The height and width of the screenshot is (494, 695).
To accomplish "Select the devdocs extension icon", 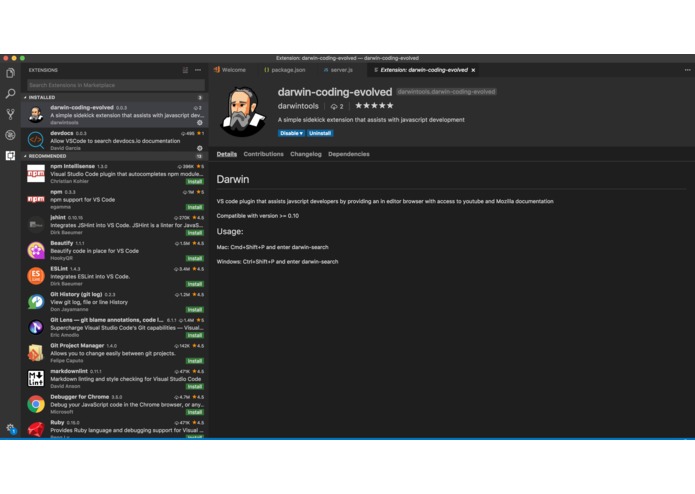I will [x=36, y=140].
